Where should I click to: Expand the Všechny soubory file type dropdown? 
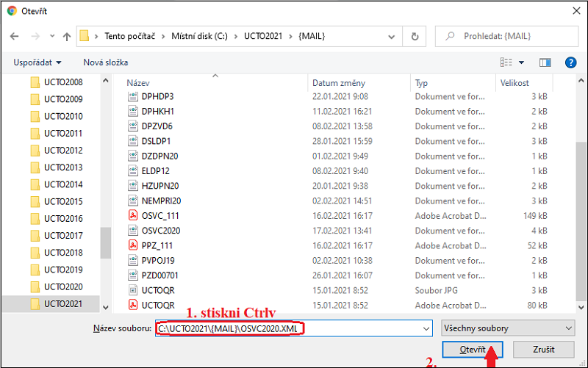[507, 328]
